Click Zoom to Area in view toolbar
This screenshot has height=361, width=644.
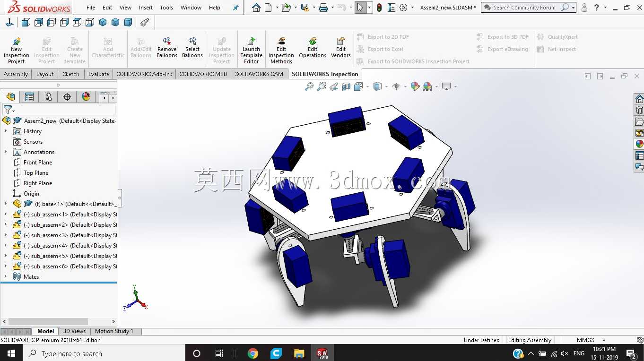322,86
